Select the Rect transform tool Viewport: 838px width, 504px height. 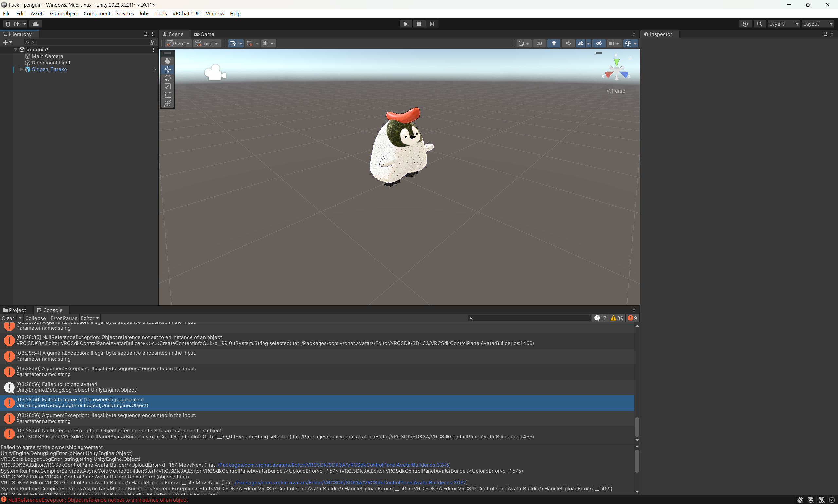168,95
